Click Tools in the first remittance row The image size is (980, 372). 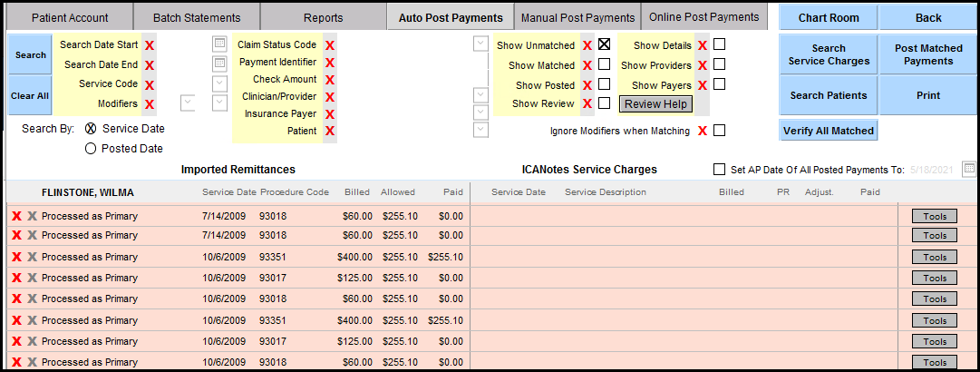934,216
